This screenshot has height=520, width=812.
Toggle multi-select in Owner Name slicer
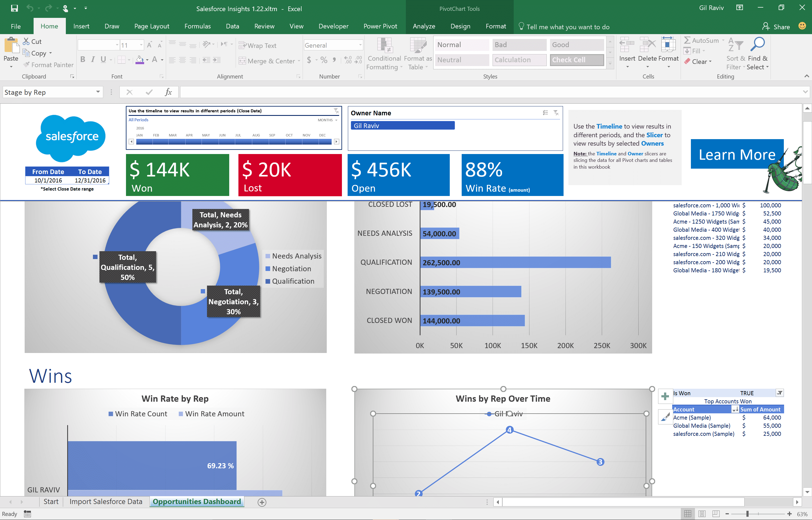[545, 113]
